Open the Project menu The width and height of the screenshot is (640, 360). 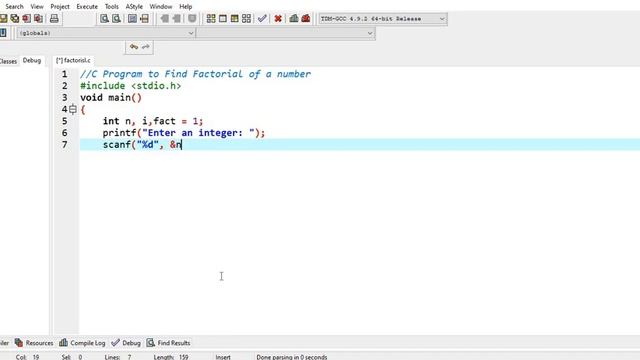[60, 7]
